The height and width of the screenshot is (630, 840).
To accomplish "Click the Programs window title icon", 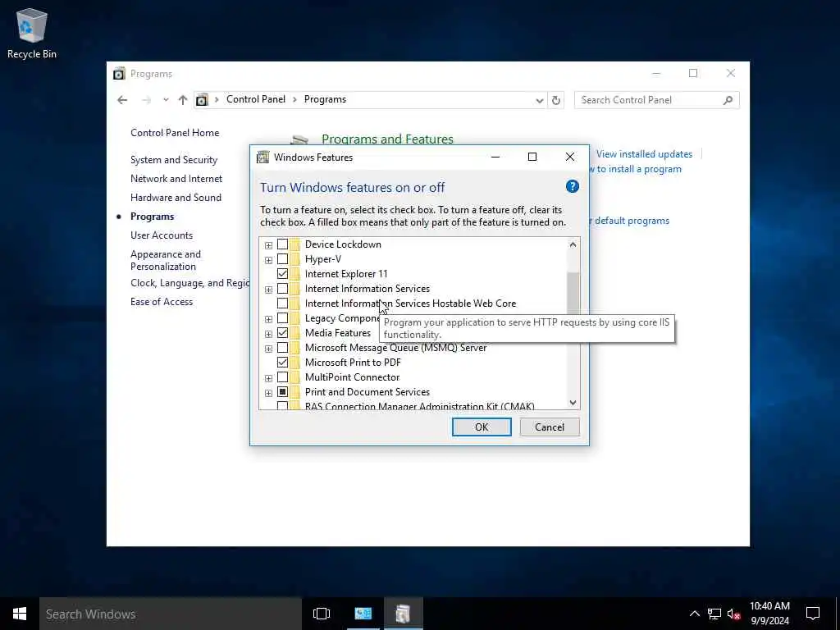I will tap(119, 73).
